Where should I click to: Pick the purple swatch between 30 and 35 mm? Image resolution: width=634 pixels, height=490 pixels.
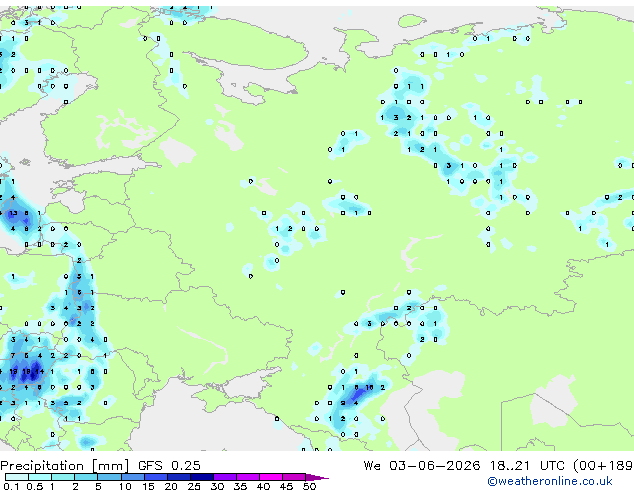[x=225, y=477]
